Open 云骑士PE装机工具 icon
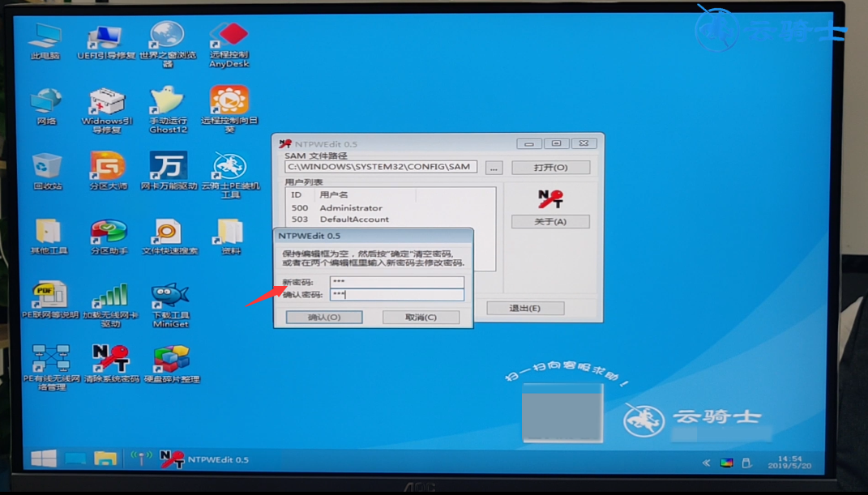Screen dimensions: 868x495 [229, 169]
